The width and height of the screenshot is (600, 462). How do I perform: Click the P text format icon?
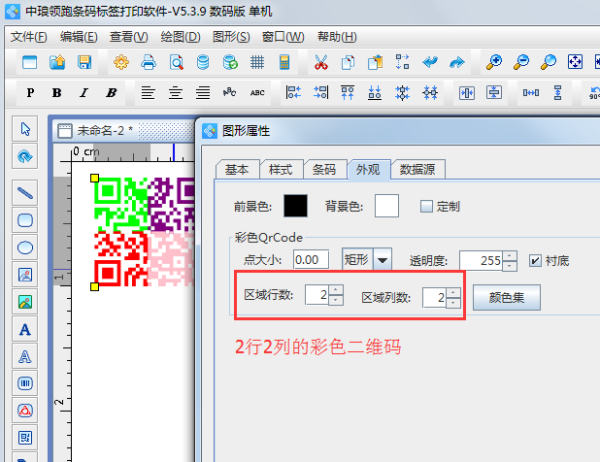[30, 93]
